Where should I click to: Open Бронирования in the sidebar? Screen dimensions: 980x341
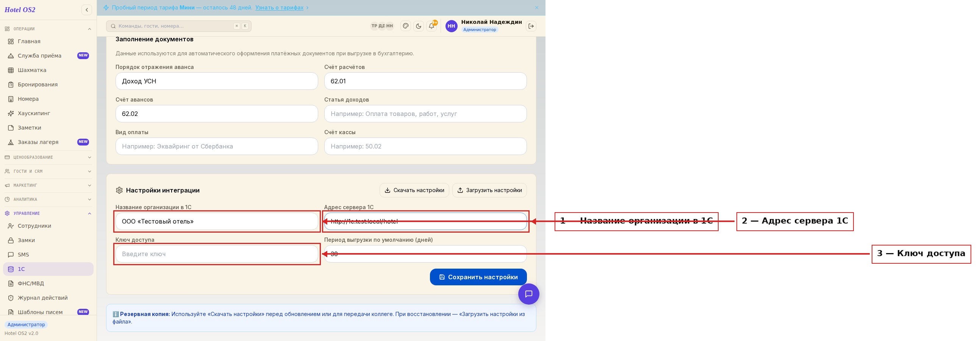click(48, 84)
